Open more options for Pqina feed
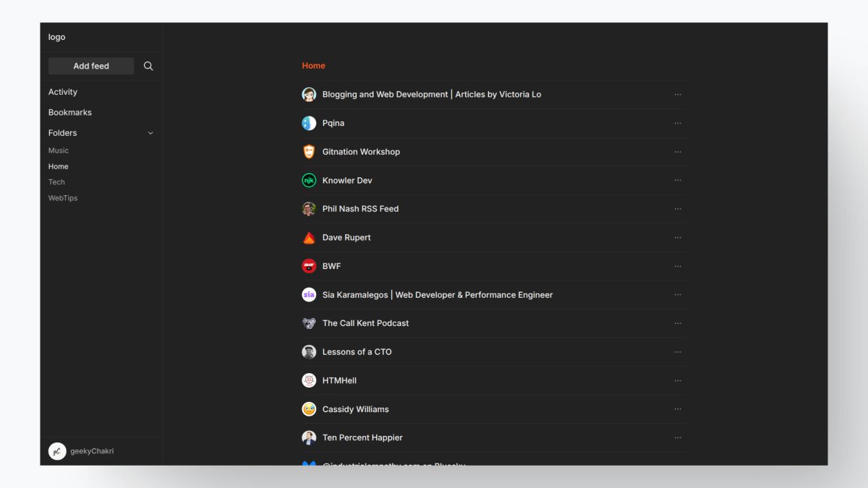 coord(678,123)
